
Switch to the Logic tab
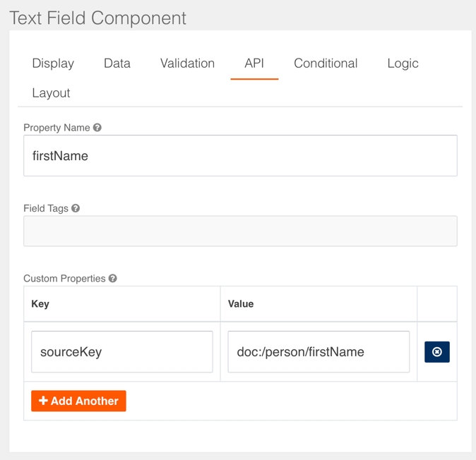tap(403, 63)
